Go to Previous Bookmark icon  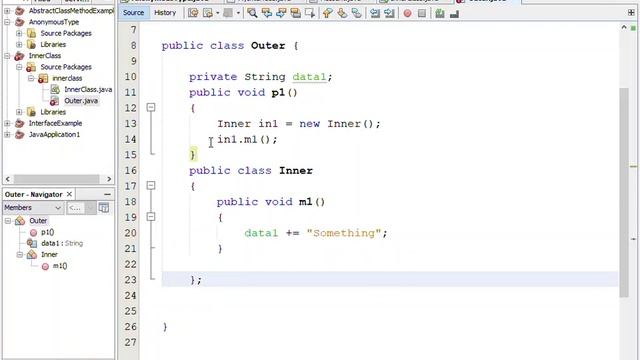pos(327,13)
